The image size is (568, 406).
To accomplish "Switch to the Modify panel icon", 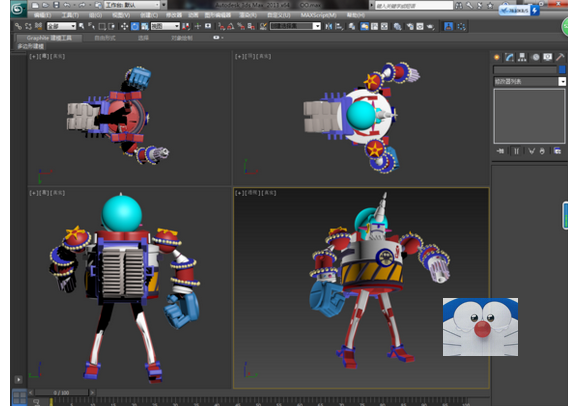I will coord(509,57).
